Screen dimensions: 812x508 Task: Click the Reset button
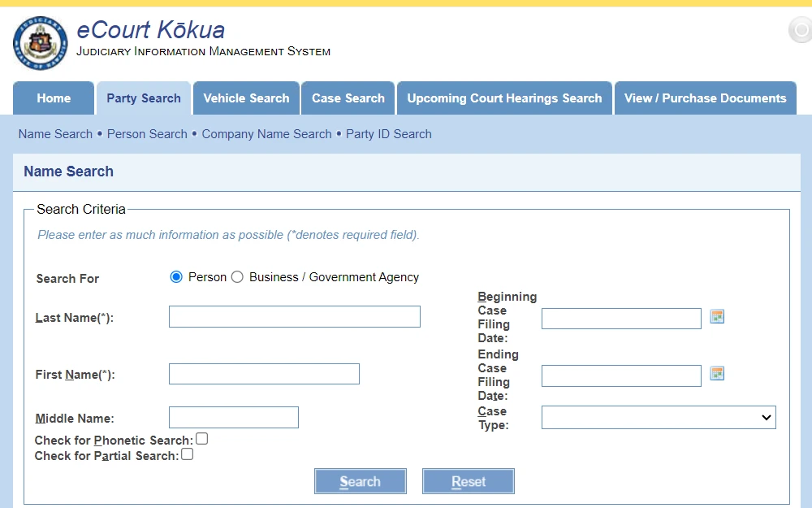tap(469, 481)
